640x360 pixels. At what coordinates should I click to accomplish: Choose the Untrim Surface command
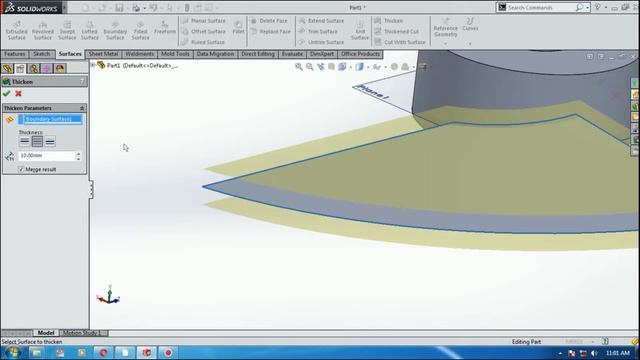coord(321,42)
